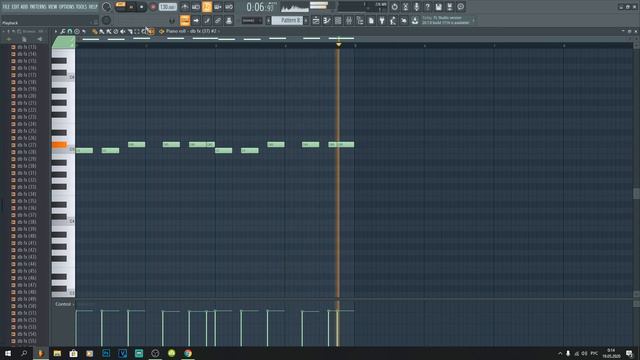
Task: Click the Save project icon
Action: [x=438, y=7]
